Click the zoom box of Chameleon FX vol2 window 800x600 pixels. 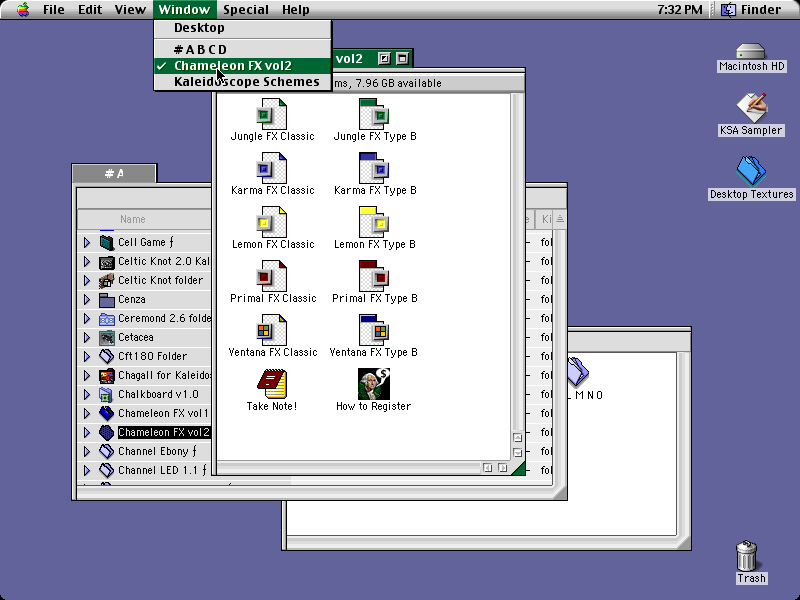pyautogui.click(x=384, y=59)
